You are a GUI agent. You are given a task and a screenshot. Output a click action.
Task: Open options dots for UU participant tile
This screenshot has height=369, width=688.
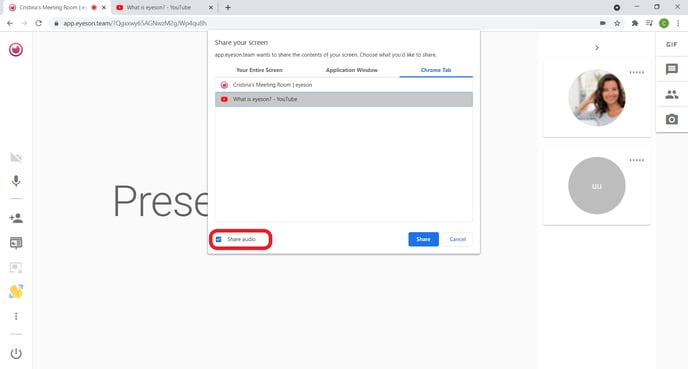tap(637, 160)
